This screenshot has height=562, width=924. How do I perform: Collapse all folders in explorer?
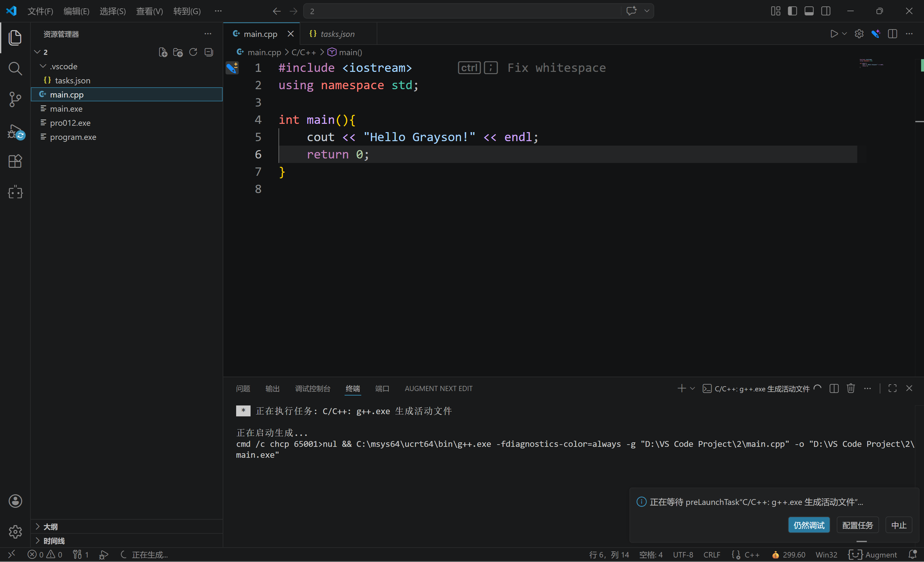(x=209, y=52)
